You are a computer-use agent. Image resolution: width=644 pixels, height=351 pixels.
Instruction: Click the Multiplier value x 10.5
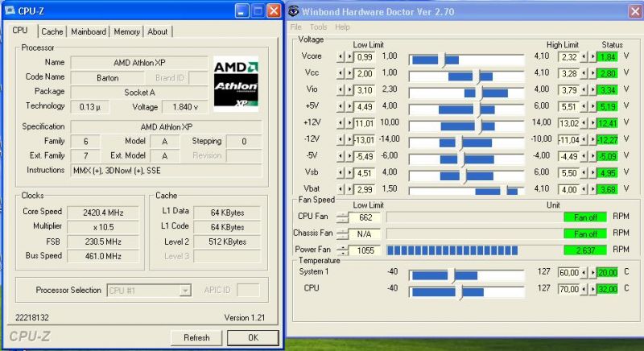103,227
